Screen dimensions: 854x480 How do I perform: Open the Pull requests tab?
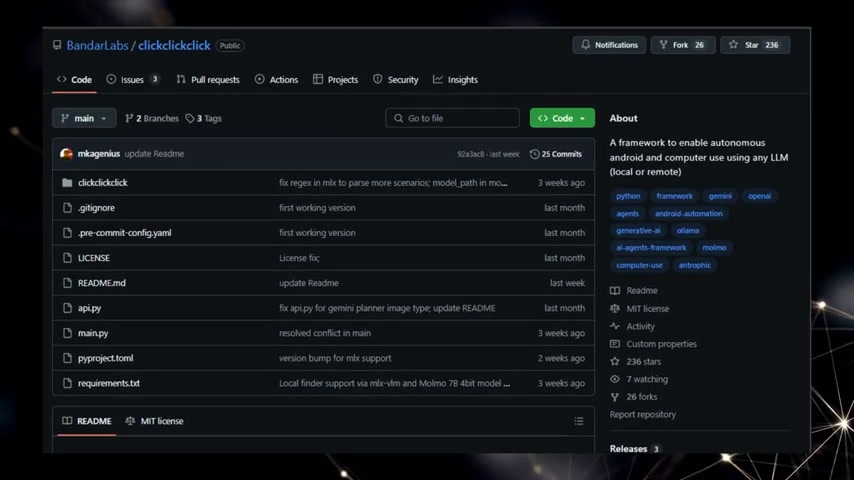[208, 80]
